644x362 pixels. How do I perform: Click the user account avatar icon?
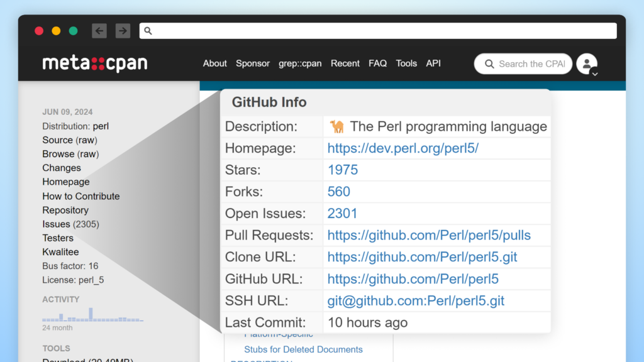(x=587, y=63)
